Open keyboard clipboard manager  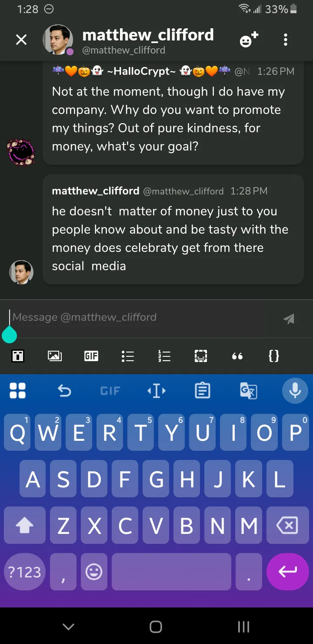pos(203,391)
